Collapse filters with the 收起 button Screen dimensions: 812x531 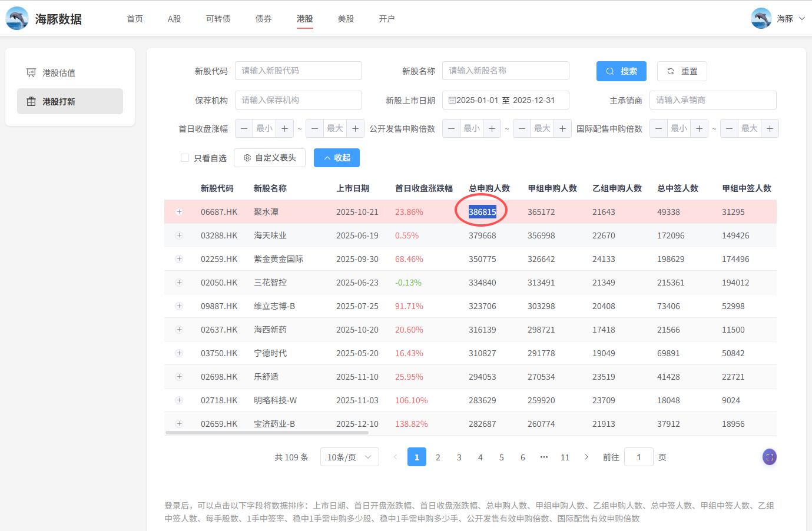(x=337, y=158)
